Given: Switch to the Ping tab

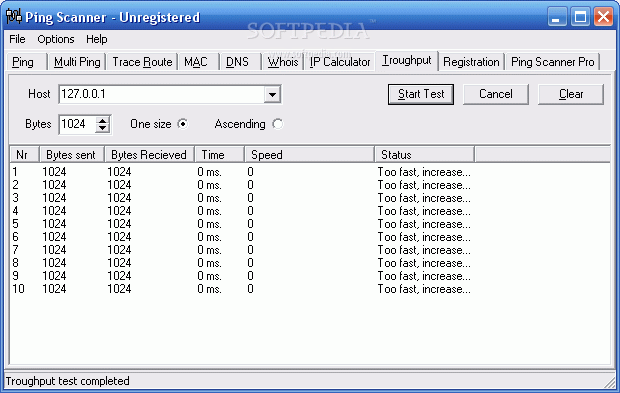Looking at the screenshot, I should [x=26, y=62].
